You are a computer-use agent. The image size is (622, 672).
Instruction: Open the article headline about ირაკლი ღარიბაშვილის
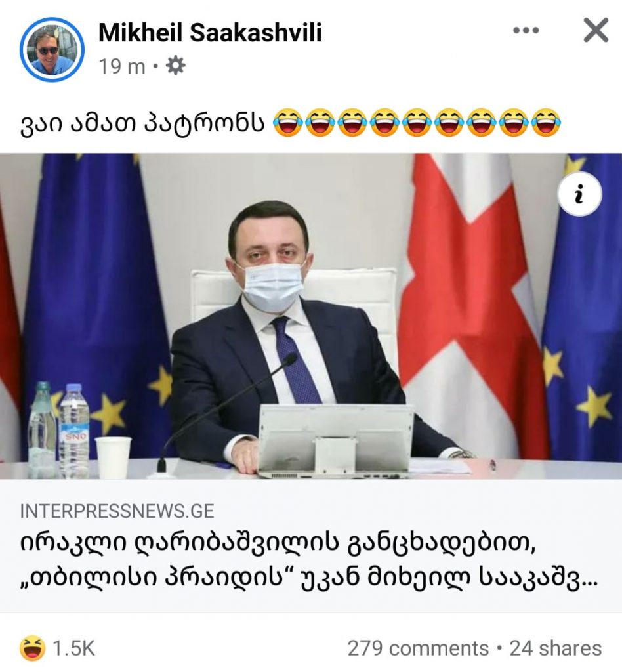point(308,562)
